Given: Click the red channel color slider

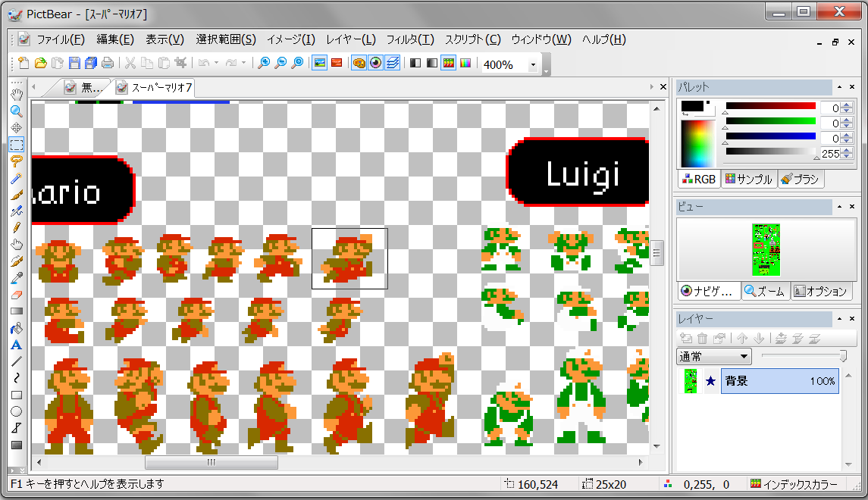Looking at the screenshot, I should pos(770,106).
